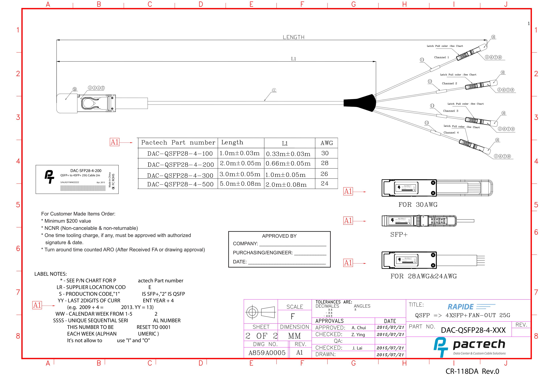This screenshot has height=392, width=555.
Task: Click 'DAC-SFP28-4-200' on the sample label
Action: (86, 171)
